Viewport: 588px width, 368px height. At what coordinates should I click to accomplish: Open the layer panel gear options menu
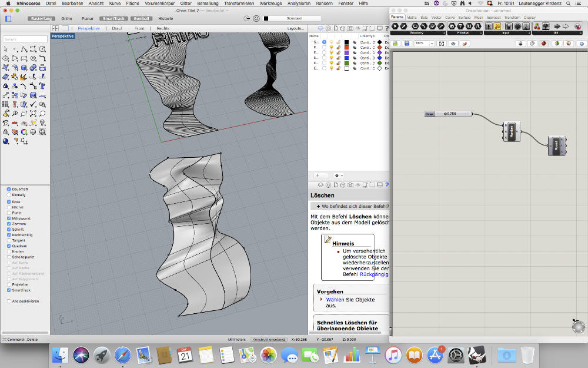click(x=338, y=175)
